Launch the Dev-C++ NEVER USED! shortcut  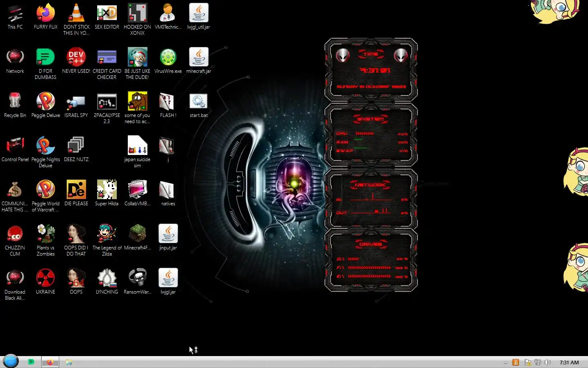point(76,61)
